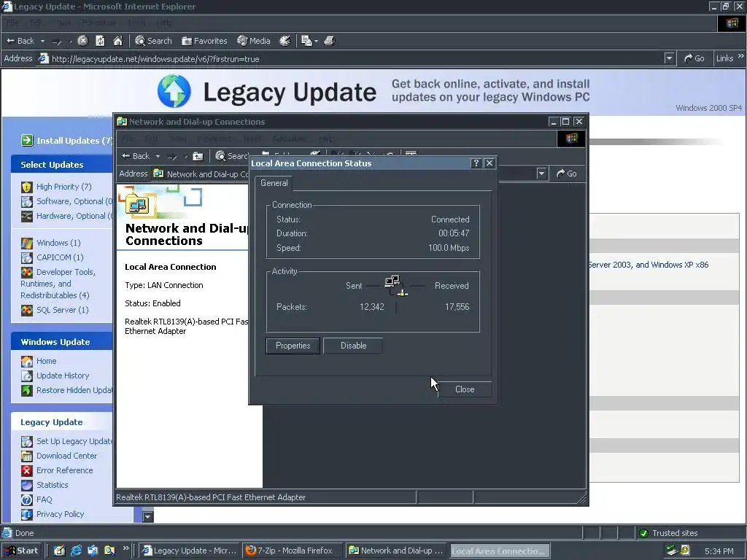This screenshot has height=560, width=747.
Task: Click the Windows (1) category icon
Action: coord(27,244)
